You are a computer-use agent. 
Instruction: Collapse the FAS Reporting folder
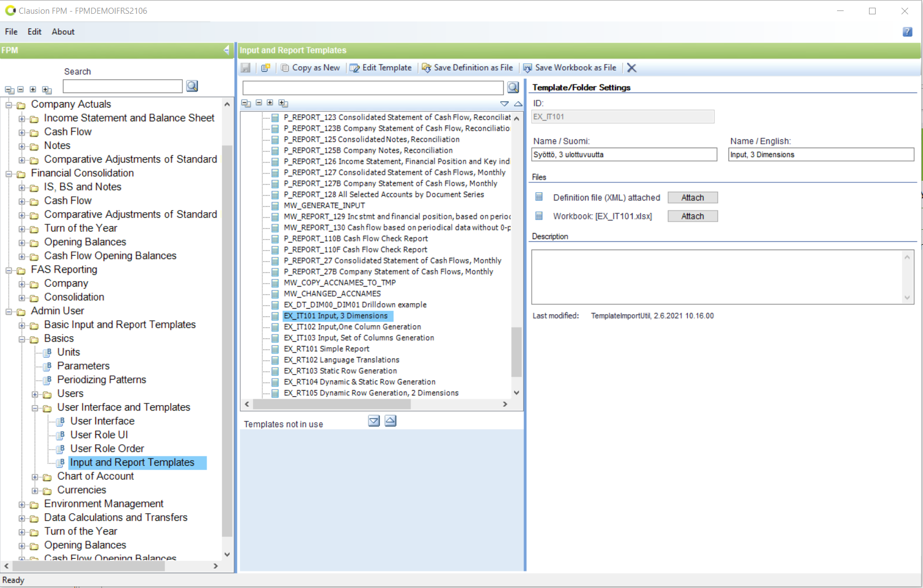click(x=9, y=270)
